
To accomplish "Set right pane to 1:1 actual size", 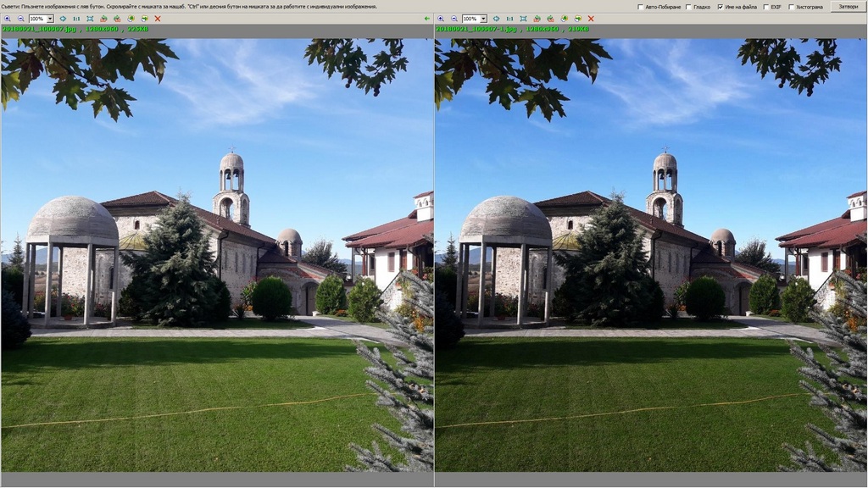I will point(509,19).
